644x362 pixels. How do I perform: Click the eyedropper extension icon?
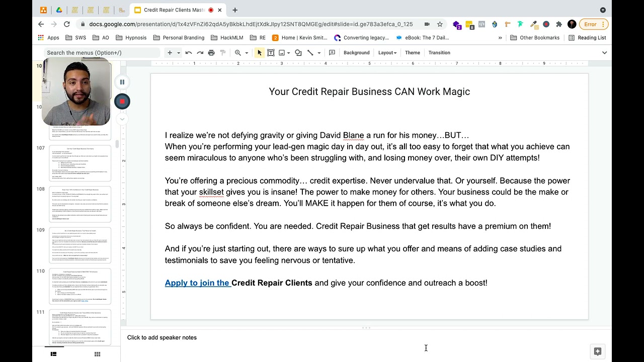pyautogui.click(x=533, y=24)
